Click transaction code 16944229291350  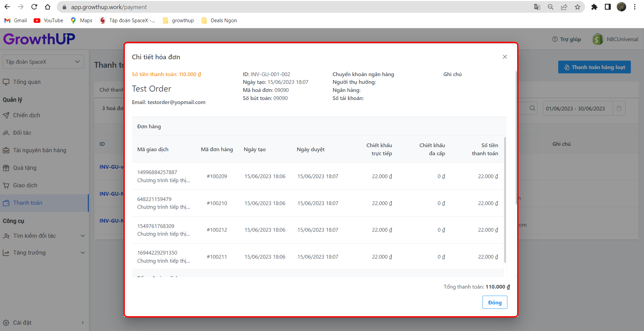(x=157, y=253)
